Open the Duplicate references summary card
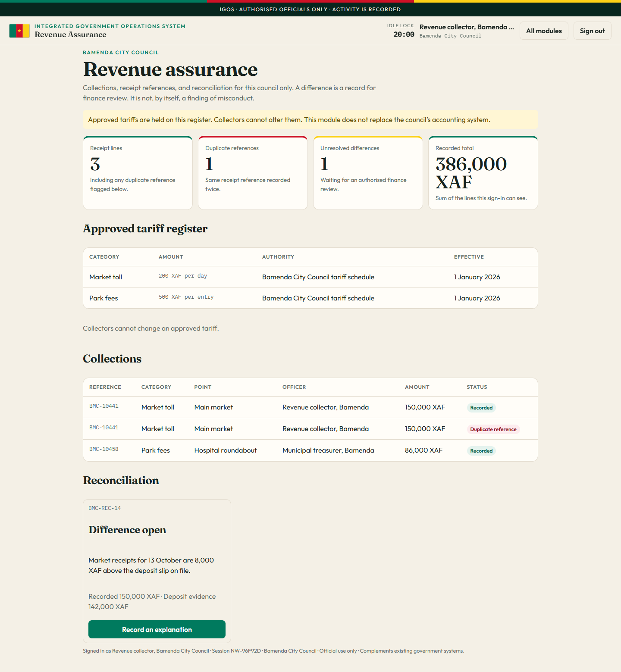The height and width of the screenshot is (672, 621). point(253,173)
